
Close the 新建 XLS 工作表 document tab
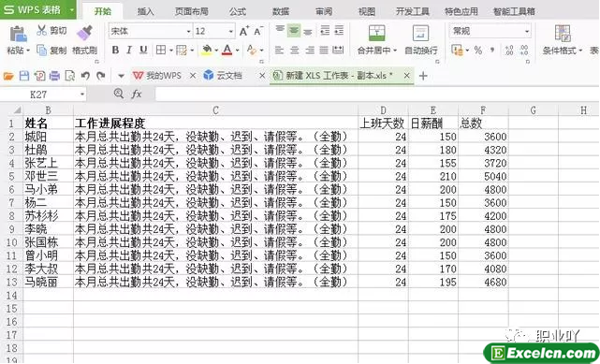tap(407, 76)
